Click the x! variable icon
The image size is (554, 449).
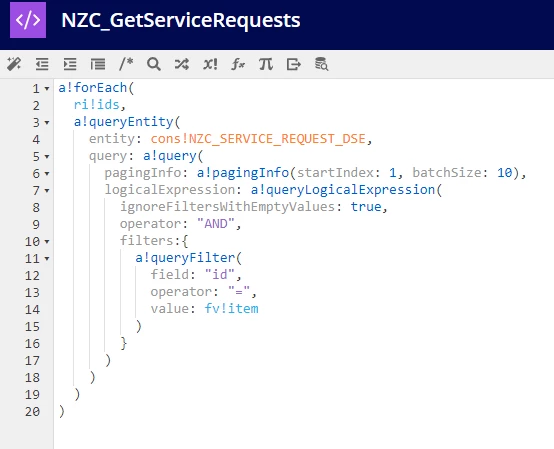[x=210, y=64]
